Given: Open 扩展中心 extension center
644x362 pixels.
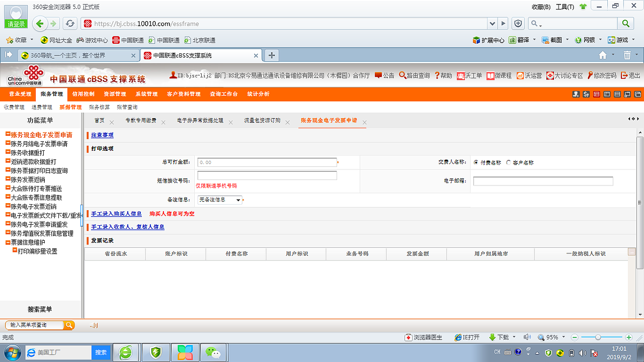Looking at the screenshot, I should [x=489, y=40].
